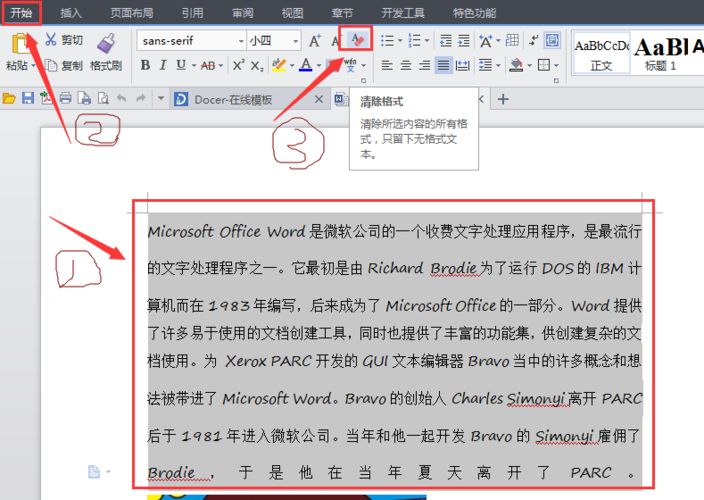
Task: Export to PDF icon in quick toolbar
Action: coord(46,98)
